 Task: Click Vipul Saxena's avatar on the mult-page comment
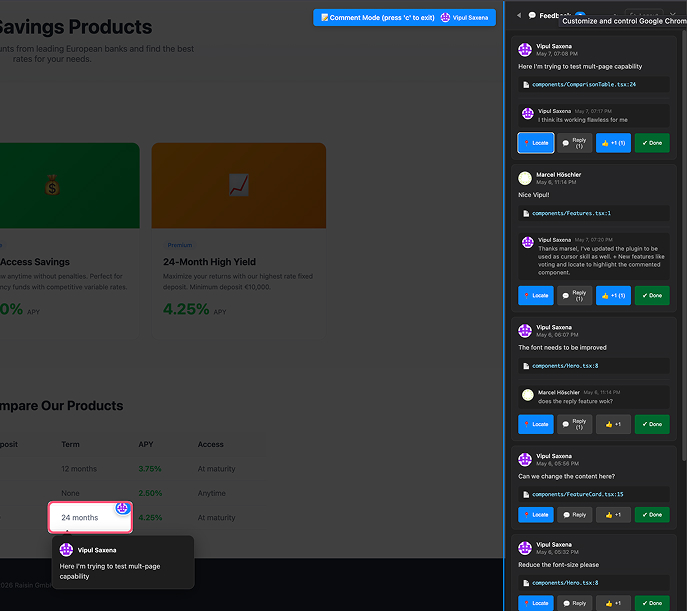tap(525, 49)
